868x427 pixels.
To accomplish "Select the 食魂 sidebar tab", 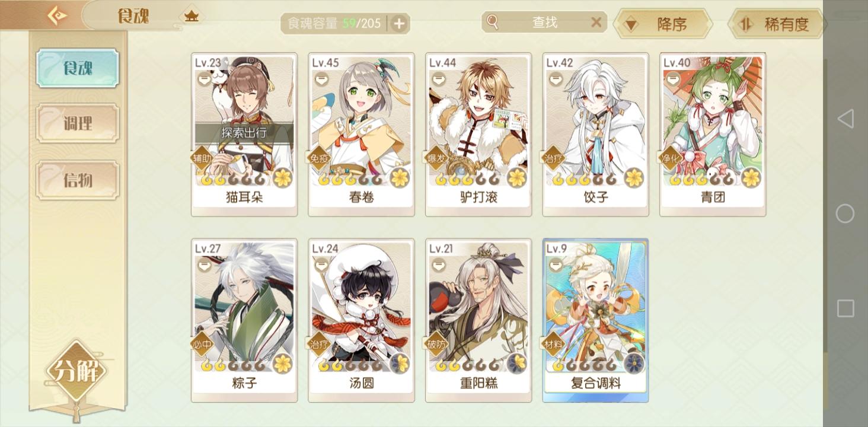I will [78, 68].
